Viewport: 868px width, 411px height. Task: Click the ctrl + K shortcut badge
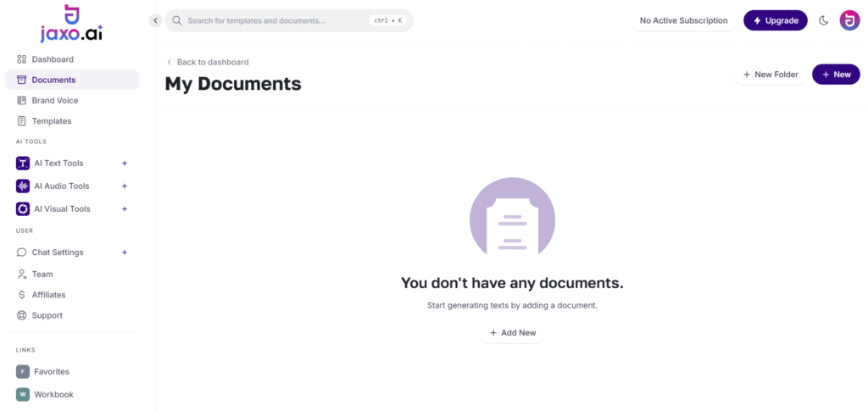tap(387, 20)
